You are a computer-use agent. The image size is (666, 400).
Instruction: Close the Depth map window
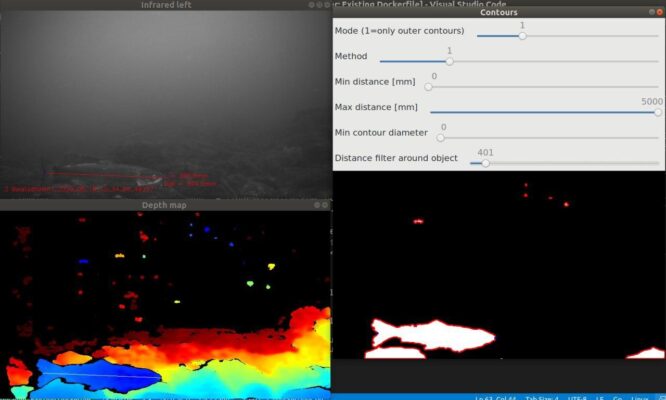pyautogui.click(x=325, y=205)
